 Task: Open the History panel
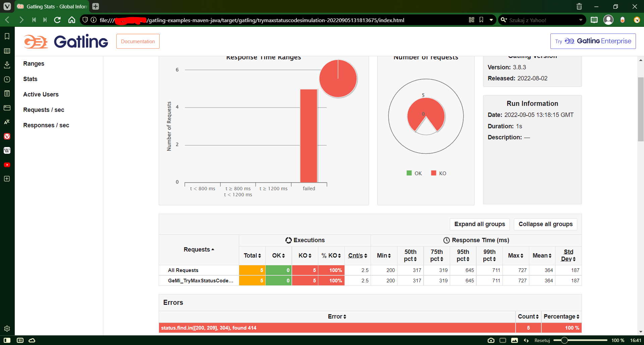point(7,79)
